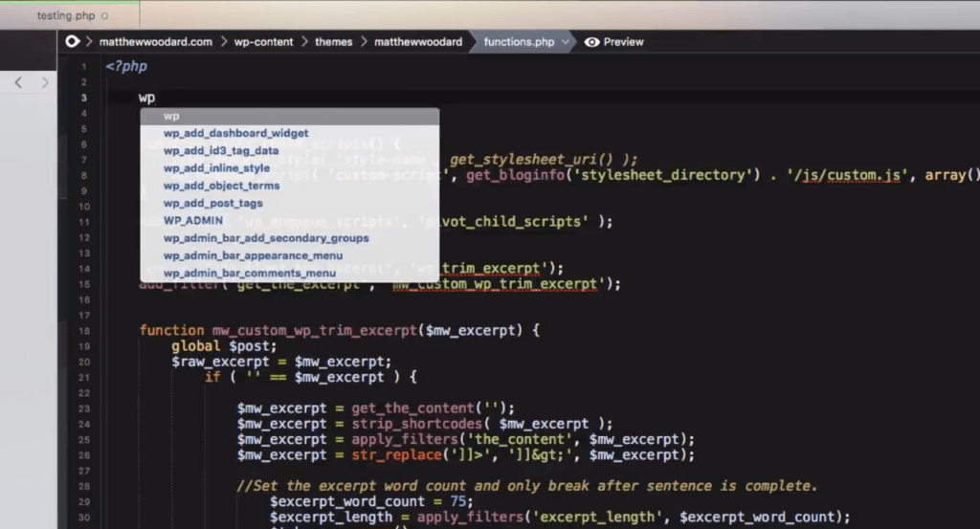The height and width of the screenshot is (529, 980).
Task: Click 'get_the_content' function call
Action: [412, 408]
